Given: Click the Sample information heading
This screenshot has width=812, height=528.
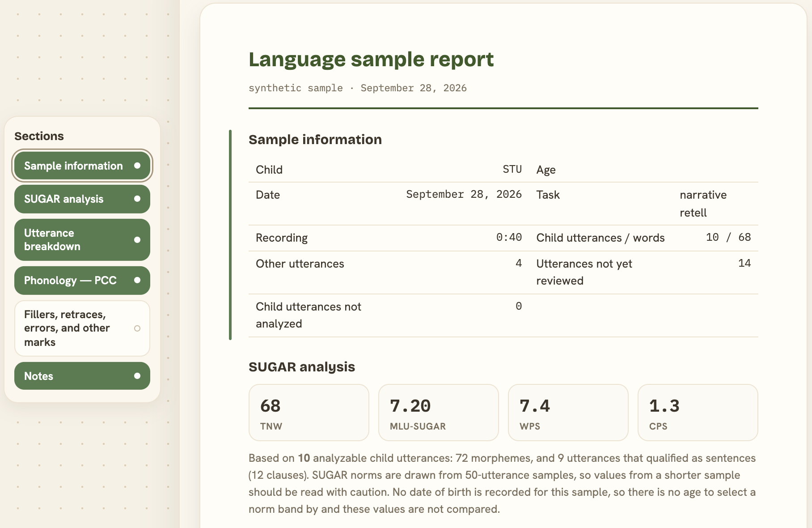Looking at the screenshot, I should point(315,140).
